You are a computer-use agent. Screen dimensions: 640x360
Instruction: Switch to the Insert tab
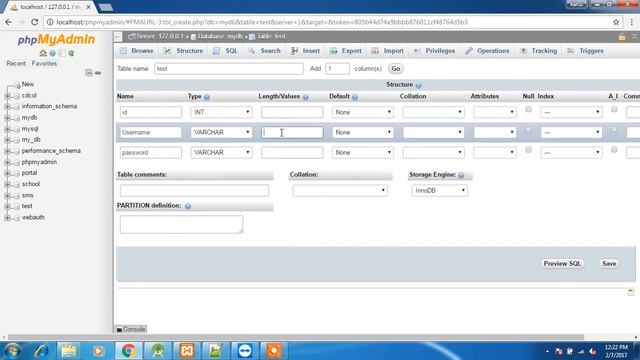click(x=305, y=51)
